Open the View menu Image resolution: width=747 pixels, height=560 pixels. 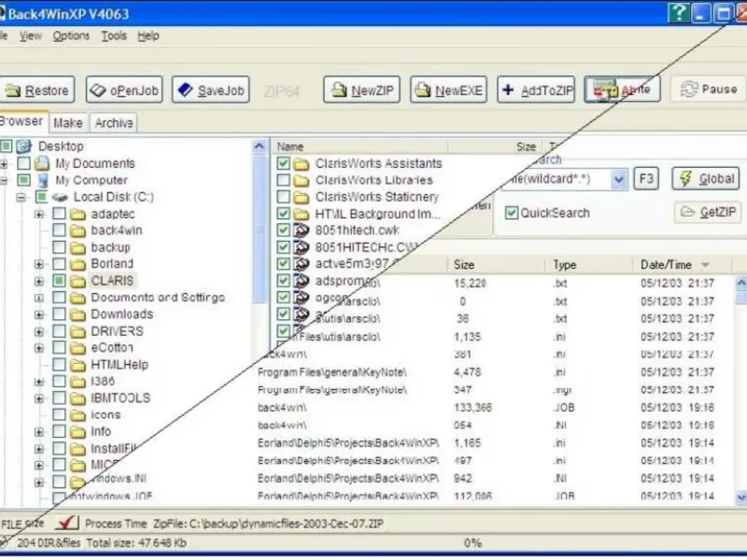[x=31, y=35]
